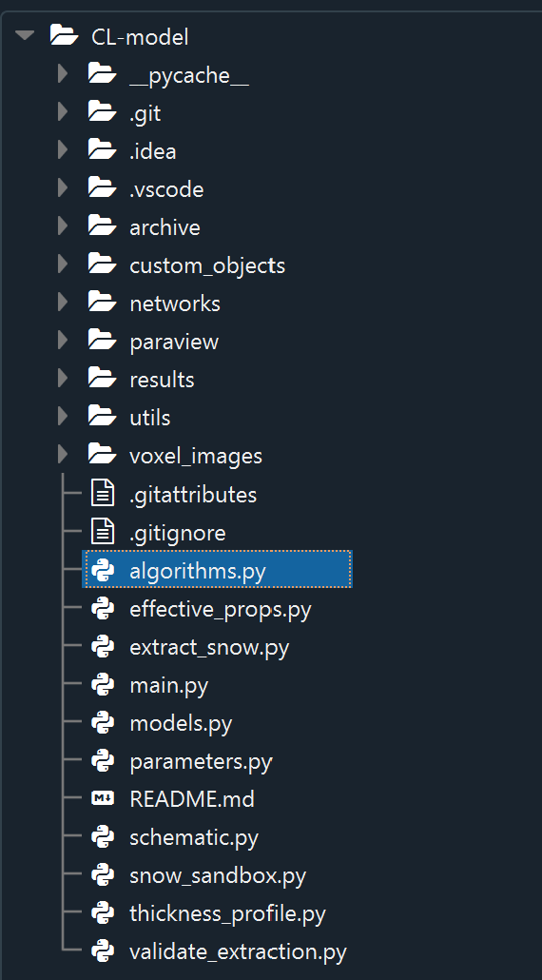Expand the voxel_images folder arrow
The width and height of the screenshot is (542, 980).
[x=63, y=455]
